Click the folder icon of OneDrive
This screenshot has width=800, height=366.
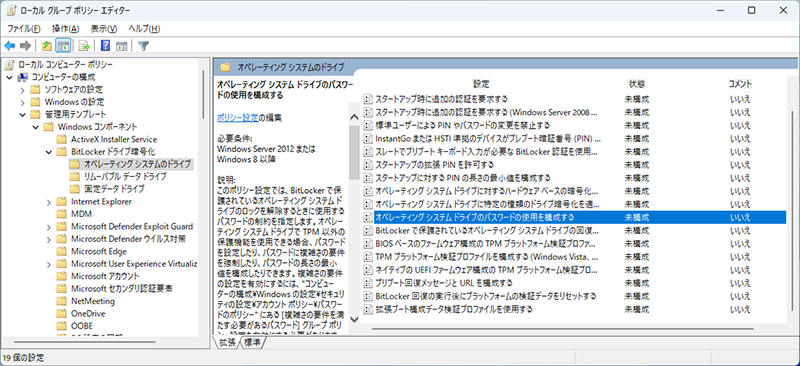click(x=62, y=313)
